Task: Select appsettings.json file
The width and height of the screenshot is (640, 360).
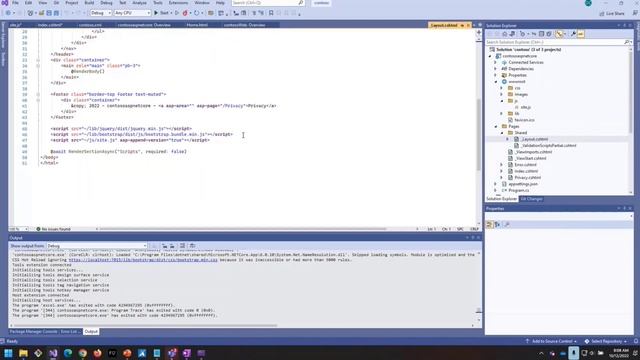Action: (523, 184)
